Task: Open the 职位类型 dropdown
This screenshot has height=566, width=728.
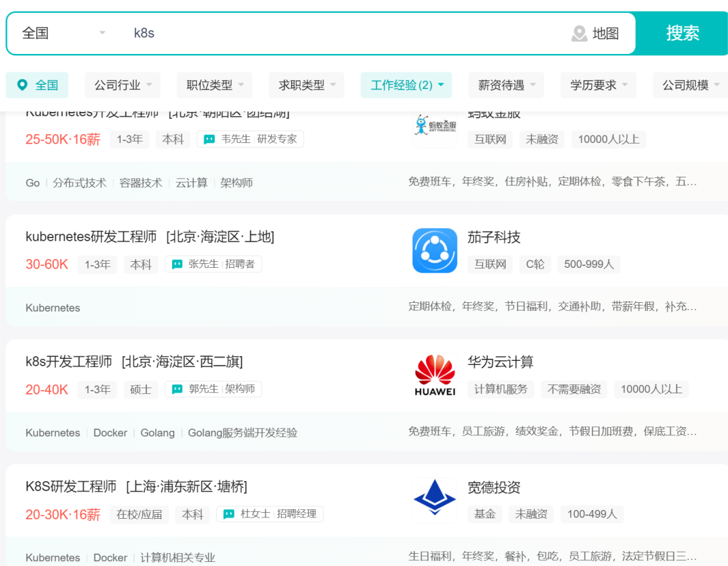Action: tap(214, 85)
